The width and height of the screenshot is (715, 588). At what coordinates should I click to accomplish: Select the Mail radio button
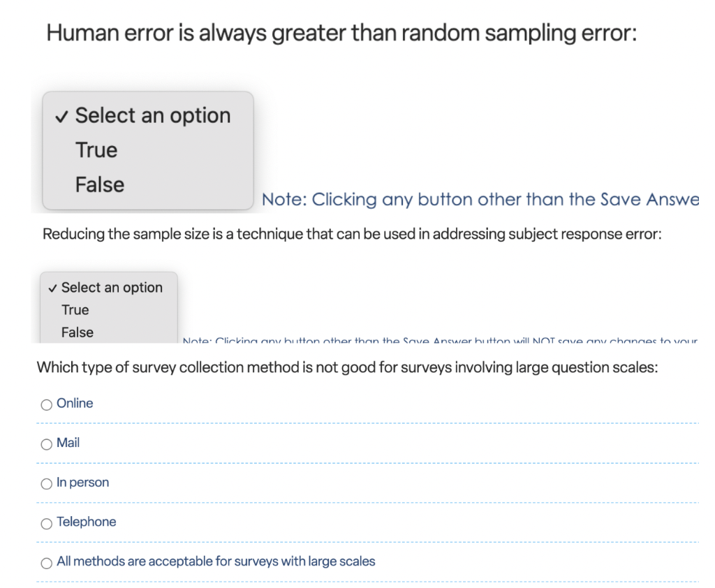[46, 444]
